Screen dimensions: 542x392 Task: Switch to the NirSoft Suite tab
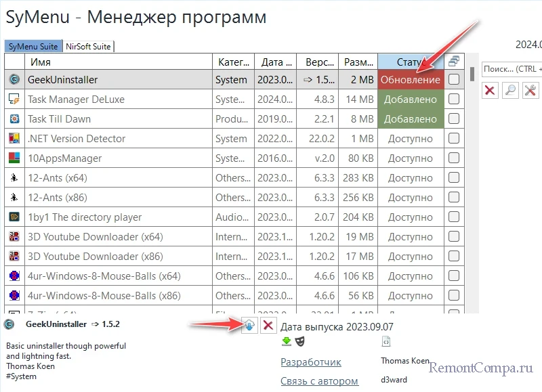click(88, 47)
